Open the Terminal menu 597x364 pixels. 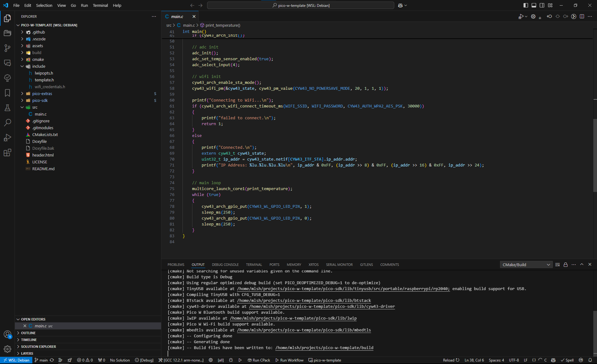[x=100, y=5]
